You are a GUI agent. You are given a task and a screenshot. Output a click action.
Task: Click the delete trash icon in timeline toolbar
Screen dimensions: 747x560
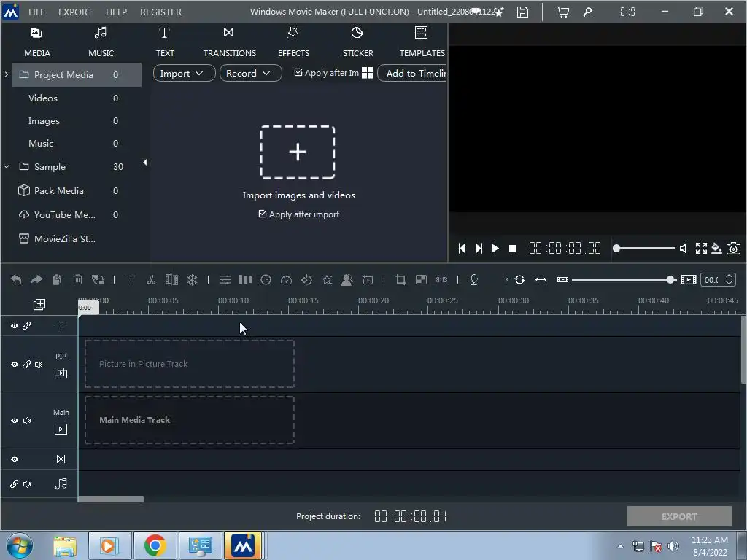click(77, 279)
